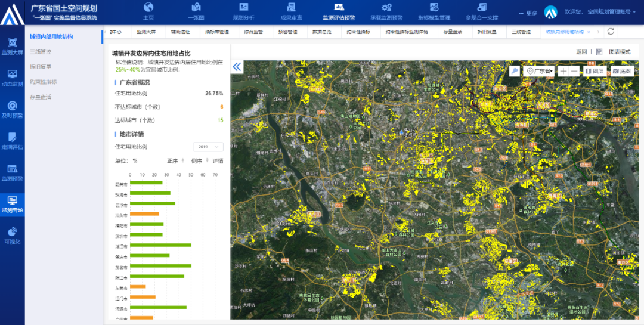Click the 定期评估 sidebar icon
The height and width of the screenshot is (325, 644).
[x=13, y=137]
